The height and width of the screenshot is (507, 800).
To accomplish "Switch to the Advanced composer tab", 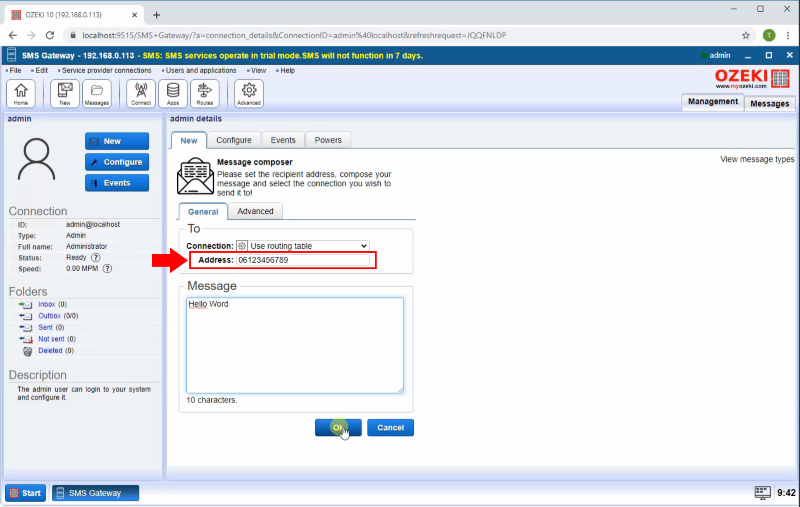I will click(255, 211).
